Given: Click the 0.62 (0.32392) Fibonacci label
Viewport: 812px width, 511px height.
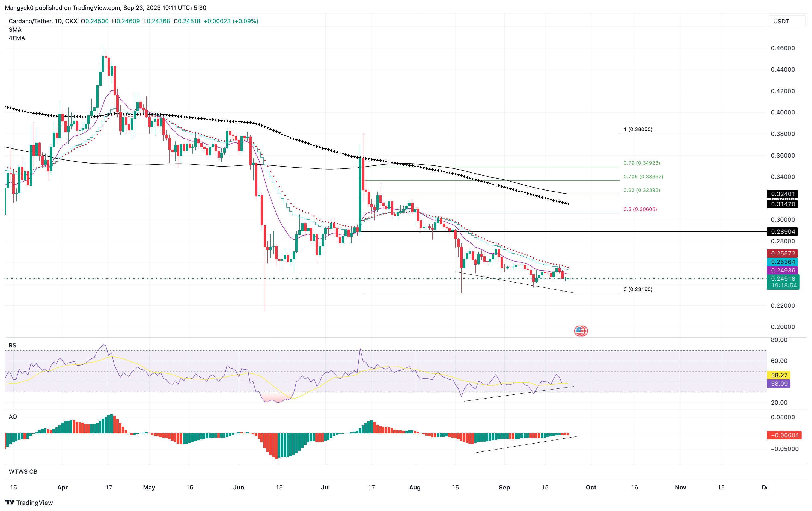Looking at the screenshot, I should pos(642,190).
